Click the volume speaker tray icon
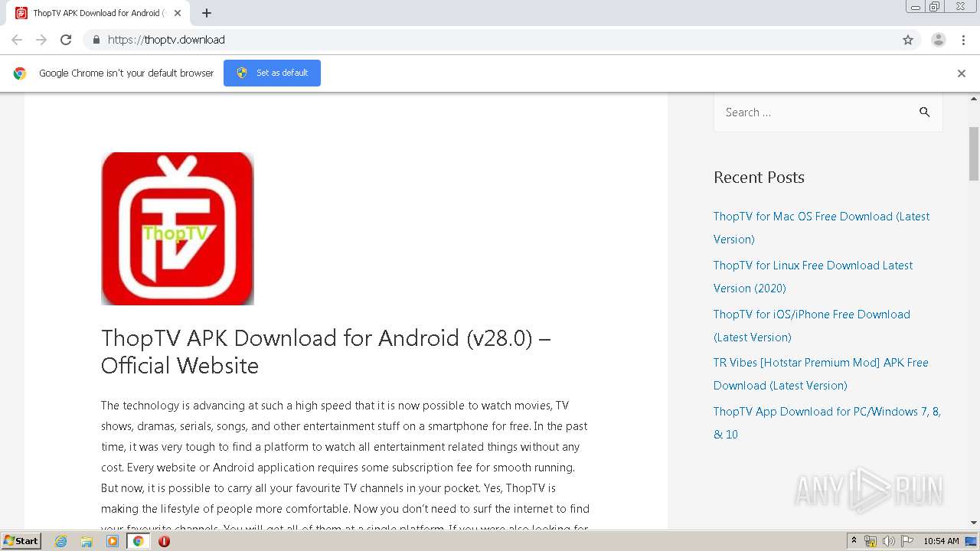Screen dimensions: 980x551 click(889, 541)
